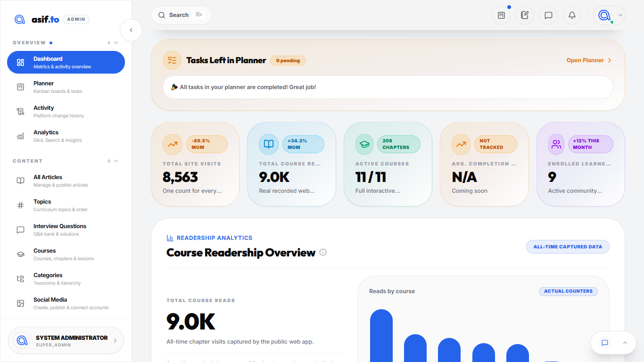Click the 0 pending badge

pos(288,60)
